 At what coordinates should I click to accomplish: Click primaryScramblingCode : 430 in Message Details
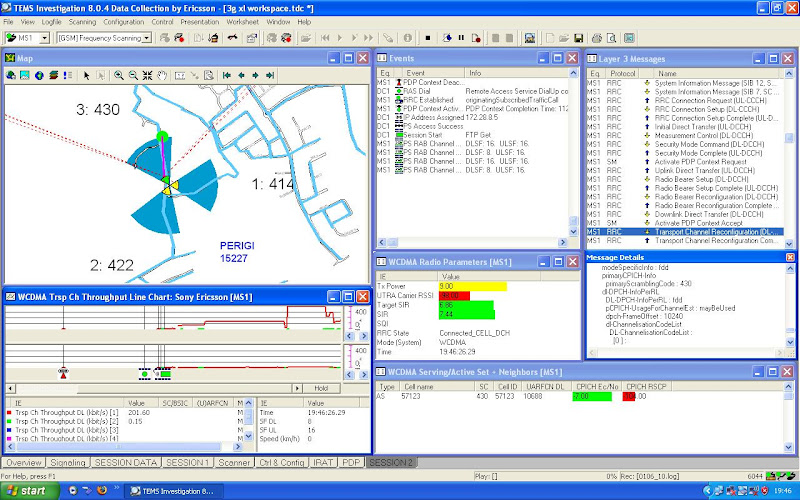[x=648, y=284]
